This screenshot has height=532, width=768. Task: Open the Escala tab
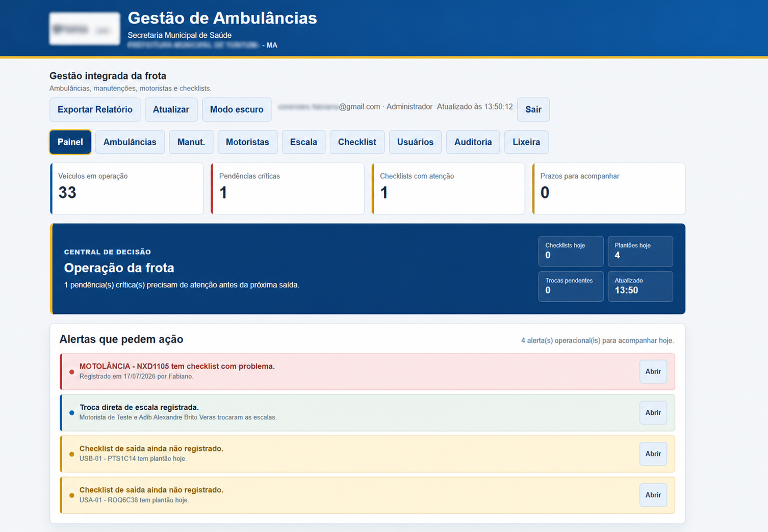click(303, 142)
